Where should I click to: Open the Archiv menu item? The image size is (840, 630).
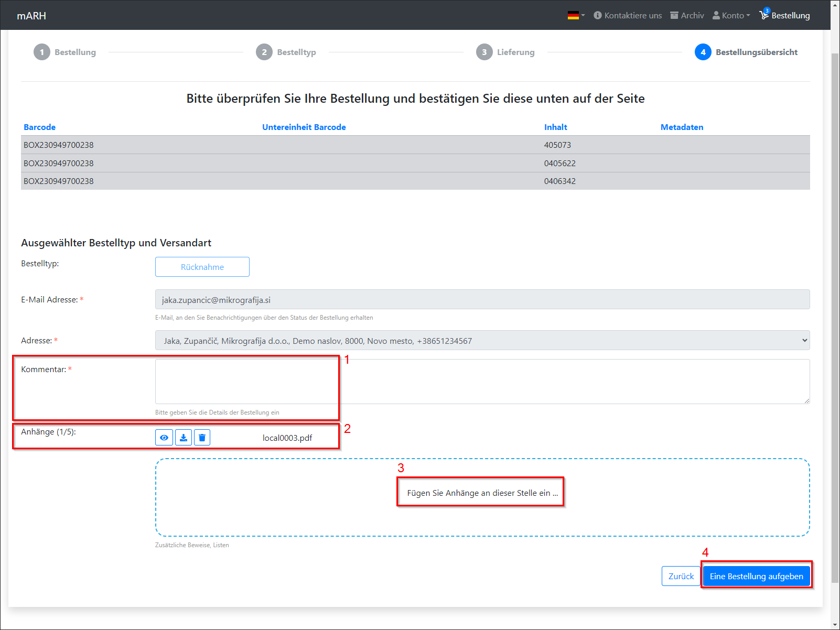tap(687, 15)
